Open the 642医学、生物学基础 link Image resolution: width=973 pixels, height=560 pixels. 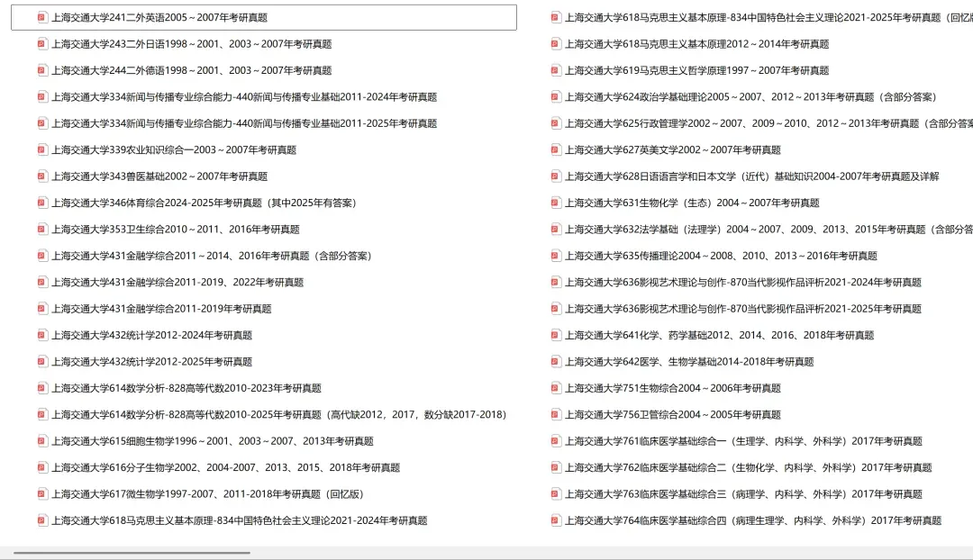(690, 361)
